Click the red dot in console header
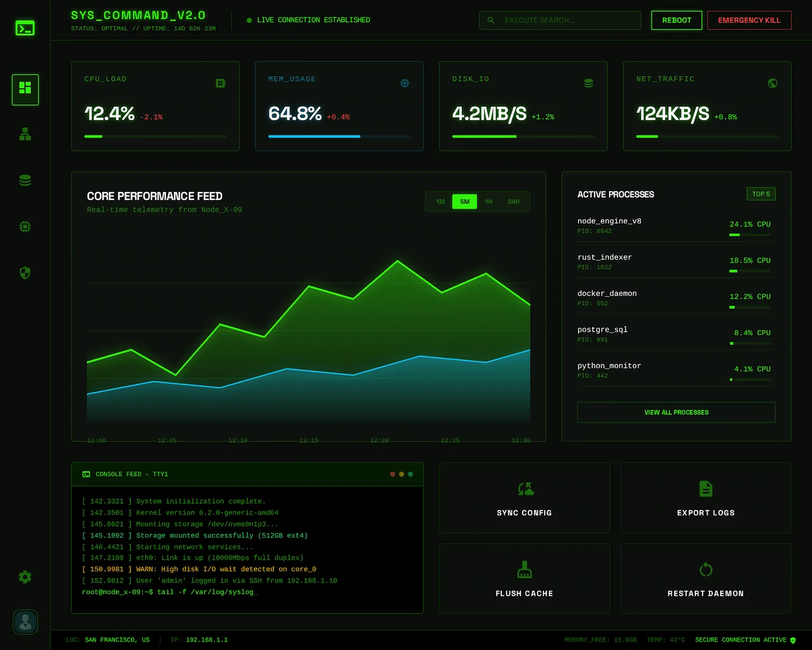 click(392, 475)
